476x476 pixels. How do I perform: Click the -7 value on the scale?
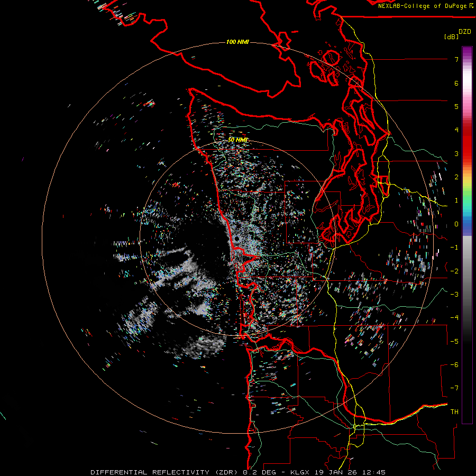454,388
